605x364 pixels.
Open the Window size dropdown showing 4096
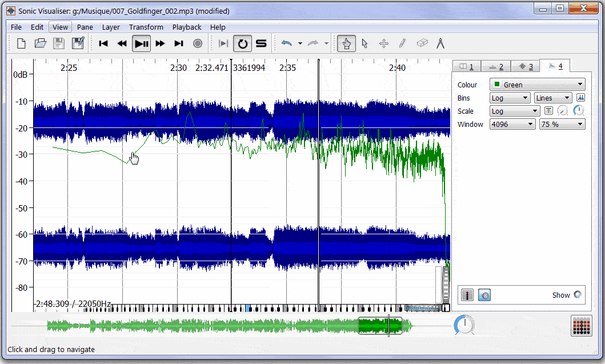pos(512,125)
